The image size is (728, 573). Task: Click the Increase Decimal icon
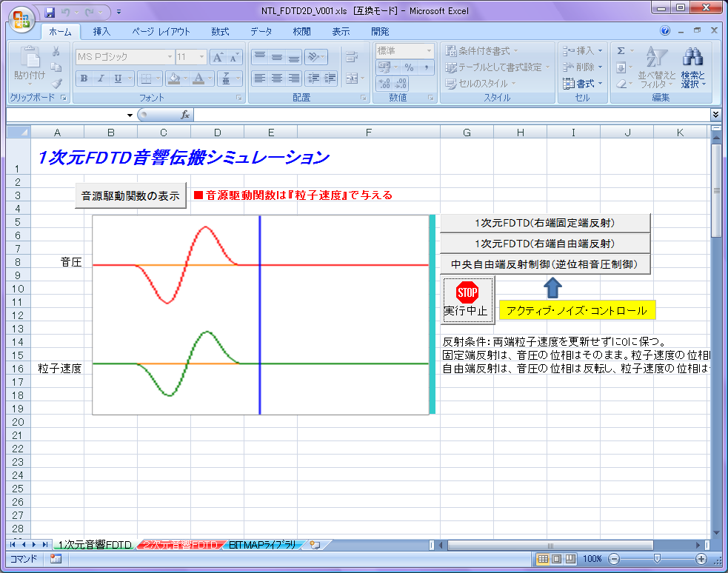point(384,84)
